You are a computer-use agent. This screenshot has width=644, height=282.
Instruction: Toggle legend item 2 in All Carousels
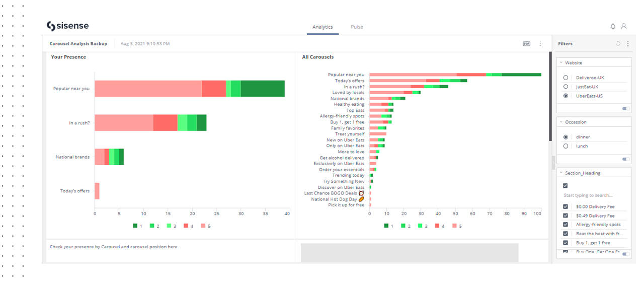point(406,226)
